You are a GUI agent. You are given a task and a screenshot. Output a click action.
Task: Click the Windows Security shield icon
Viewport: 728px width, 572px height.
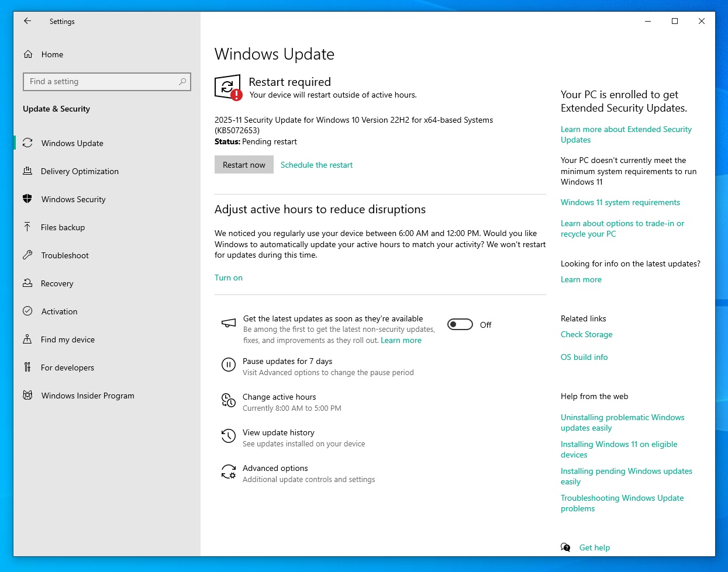27,199
